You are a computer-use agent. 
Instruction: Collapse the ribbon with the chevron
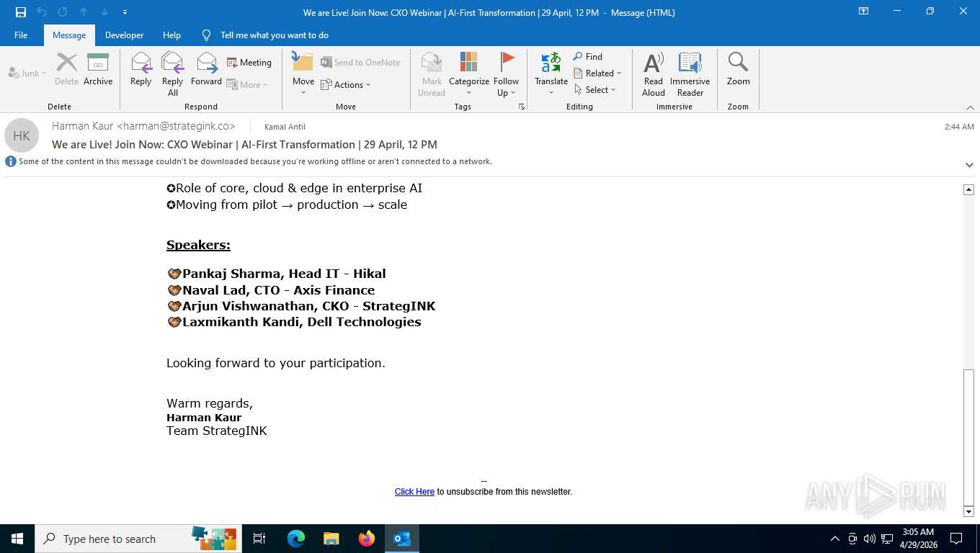(x=970, y=107)
